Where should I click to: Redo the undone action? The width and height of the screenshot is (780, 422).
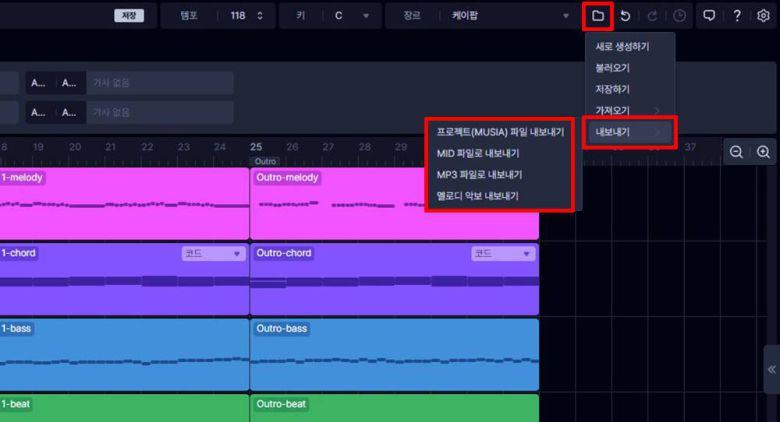652,16
